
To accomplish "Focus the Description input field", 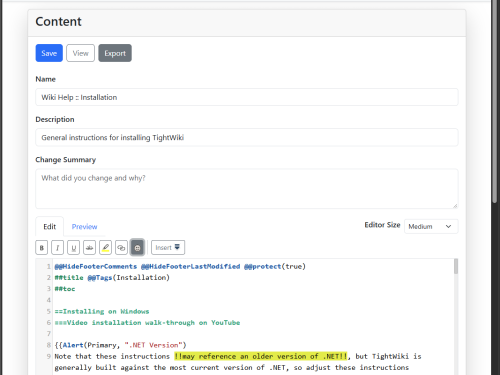I will (x=247, y=137).
